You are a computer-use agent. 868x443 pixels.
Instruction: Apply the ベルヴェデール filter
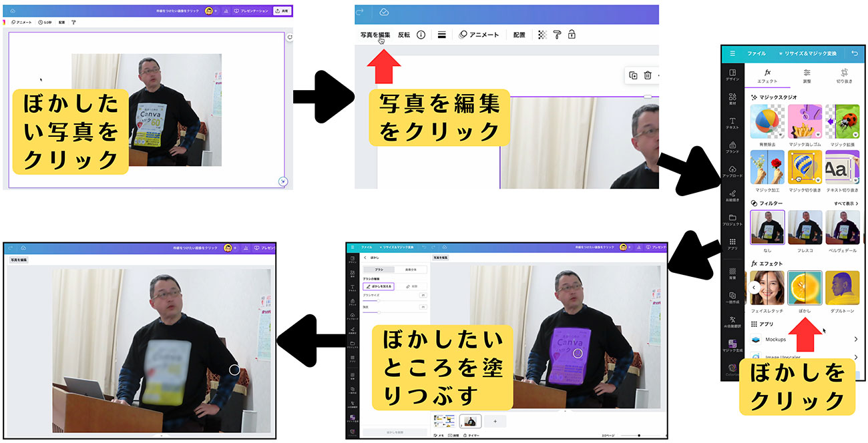point(842,228)
